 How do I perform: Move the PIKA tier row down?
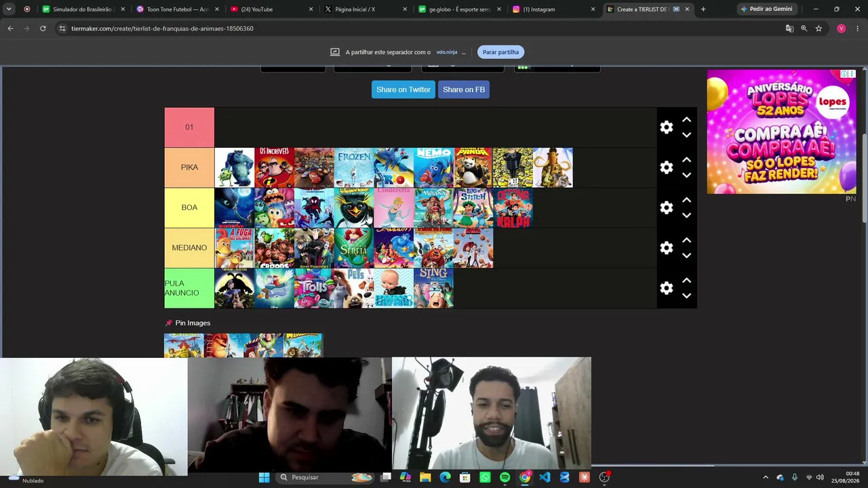coord(686,175)
